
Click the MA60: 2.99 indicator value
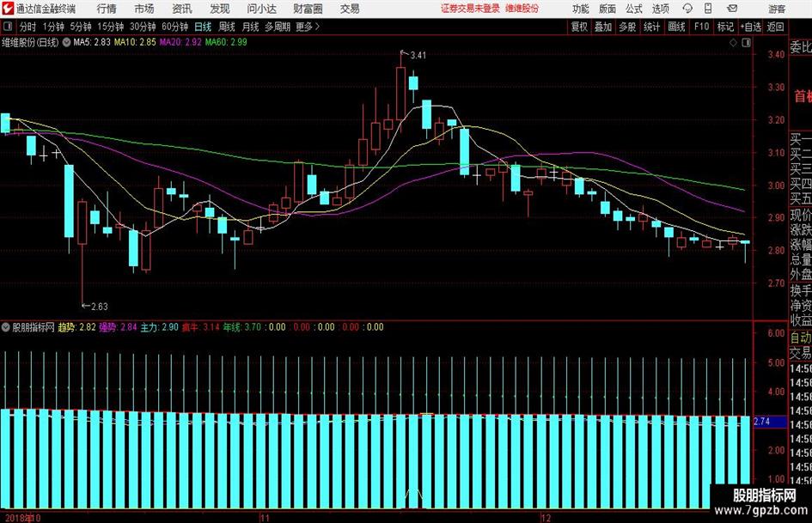pos(226,42)
